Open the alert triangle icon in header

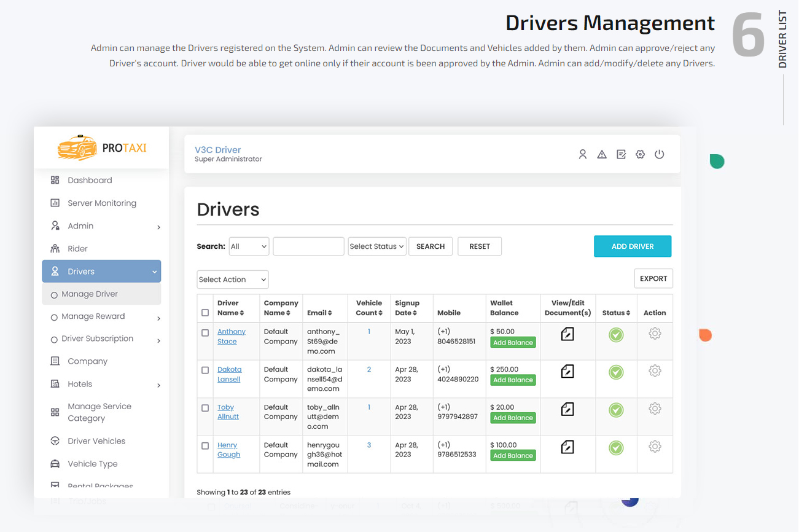[x=602, y=154]
